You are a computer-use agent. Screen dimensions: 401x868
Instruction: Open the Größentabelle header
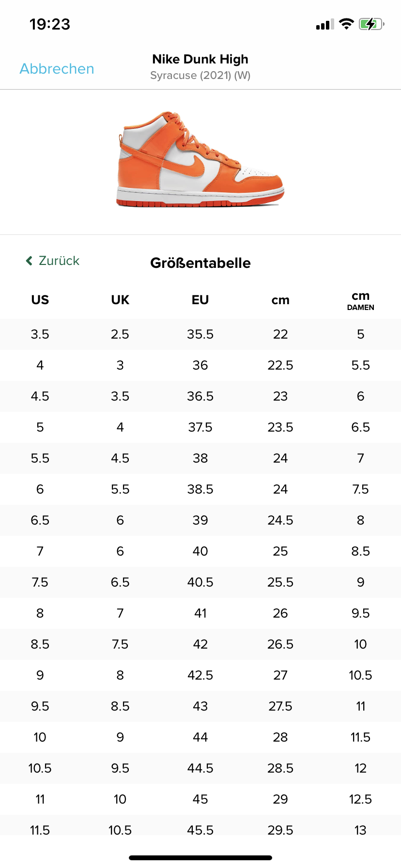tap(200, 263)
